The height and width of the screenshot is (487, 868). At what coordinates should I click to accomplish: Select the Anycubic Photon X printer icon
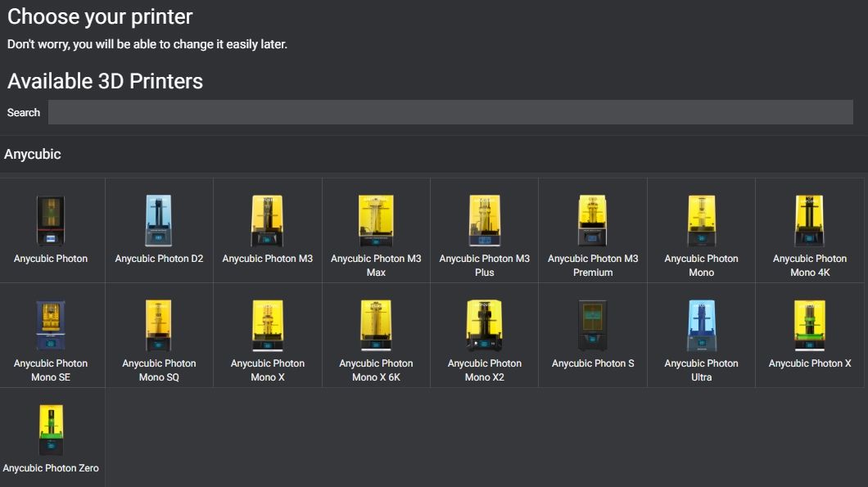click(809, 325)
